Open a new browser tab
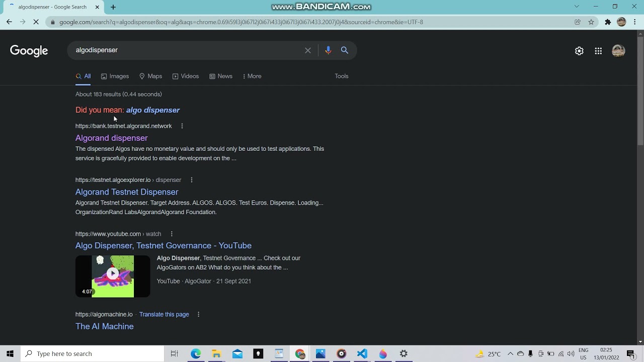The height and width of the screenshot is (362, 644). pos(113,7)
